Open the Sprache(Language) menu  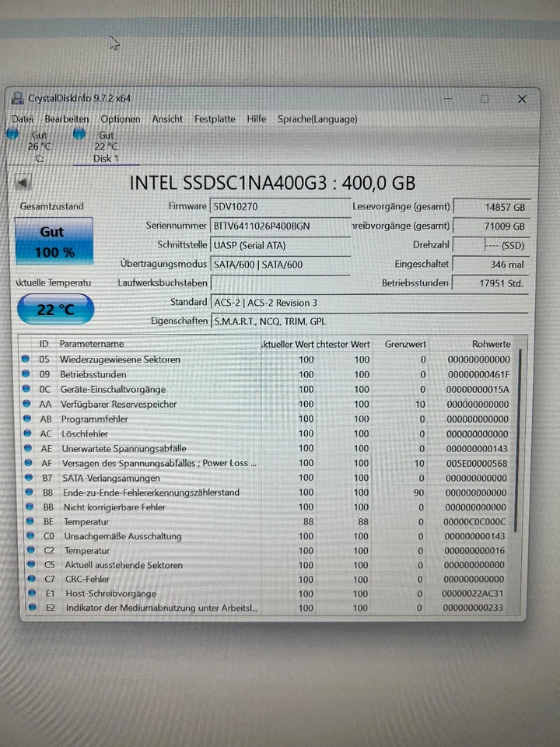tap(317, 119)
